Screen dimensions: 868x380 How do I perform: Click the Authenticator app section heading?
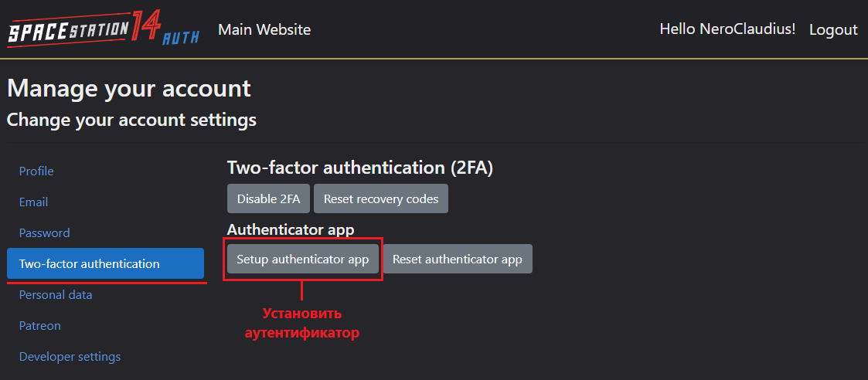(x=291, y=229)
